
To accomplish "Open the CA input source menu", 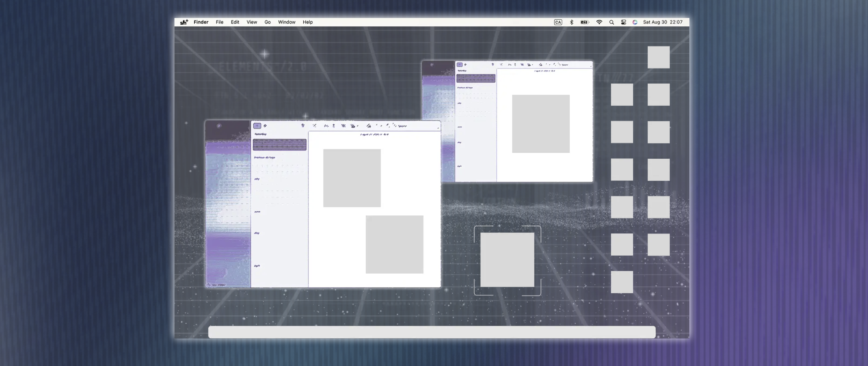I will tap(558, 22).
